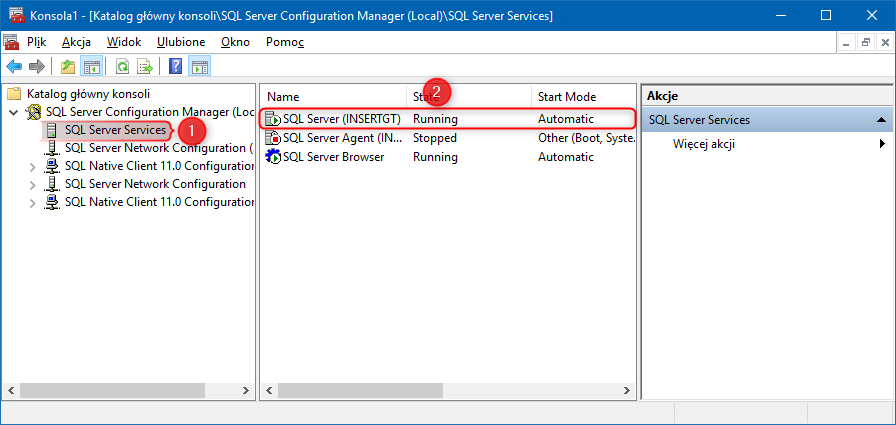Image resolution: width=896 pixels, height=425 pixels.
Task: Click right arrow of services list scrollbar
Action: [627, 391]
